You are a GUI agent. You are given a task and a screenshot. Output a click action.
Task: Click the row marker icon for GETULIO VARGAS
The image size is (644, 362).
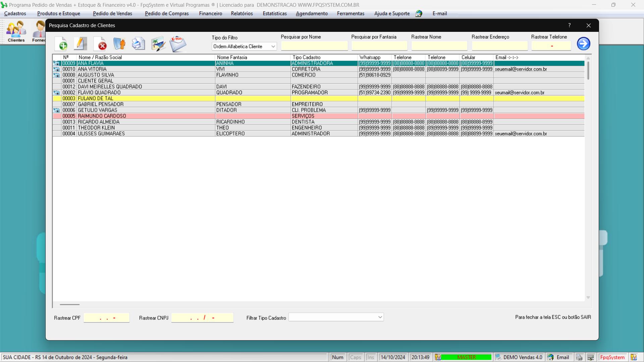(56, 110)
